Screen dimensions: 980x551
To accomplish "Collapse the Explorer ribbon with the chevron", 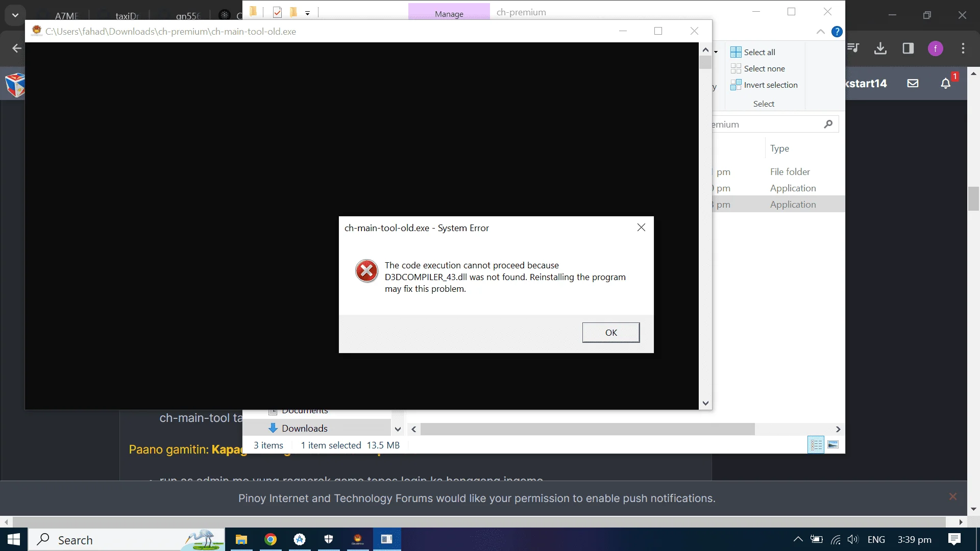I will [820, 32].
